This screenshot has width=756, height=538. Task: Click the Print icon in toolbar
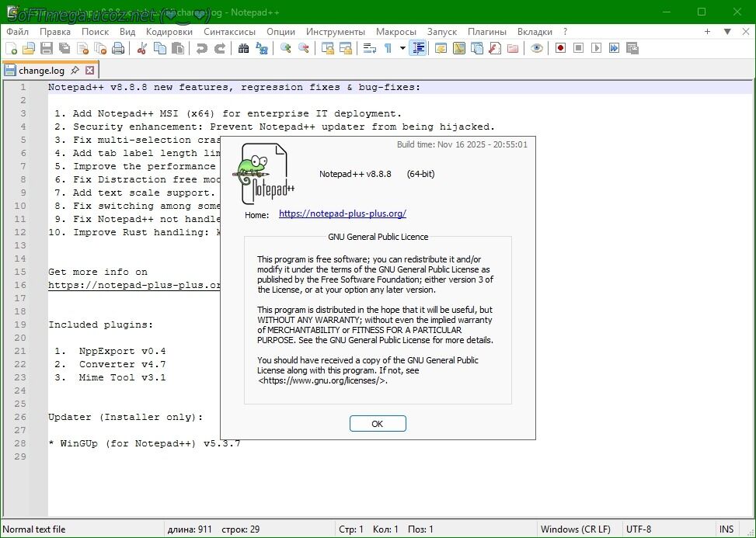click(118, 48)
